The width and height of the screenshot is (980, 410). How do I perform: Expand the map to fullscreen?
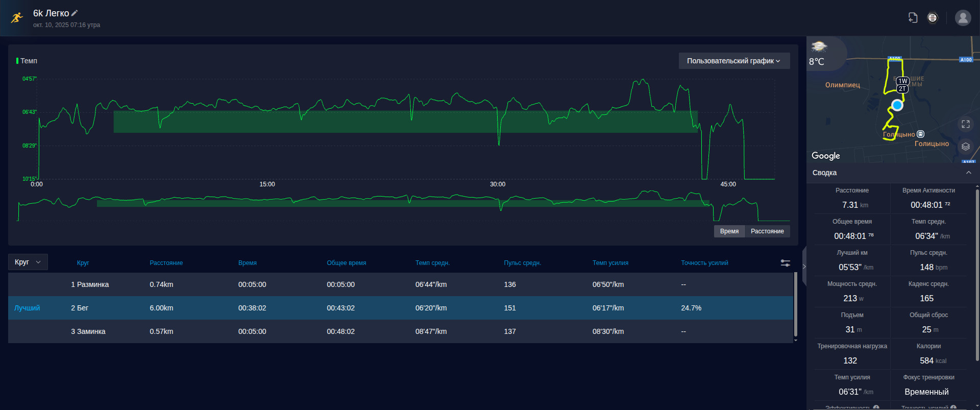pyautogui.click(x=966, y=124)
